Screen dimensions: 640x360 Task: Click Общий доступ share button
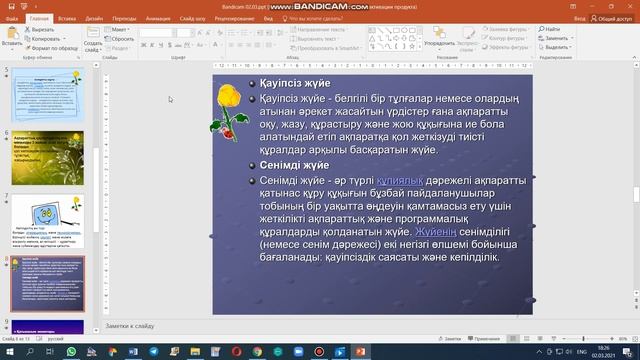pos(611,18)
